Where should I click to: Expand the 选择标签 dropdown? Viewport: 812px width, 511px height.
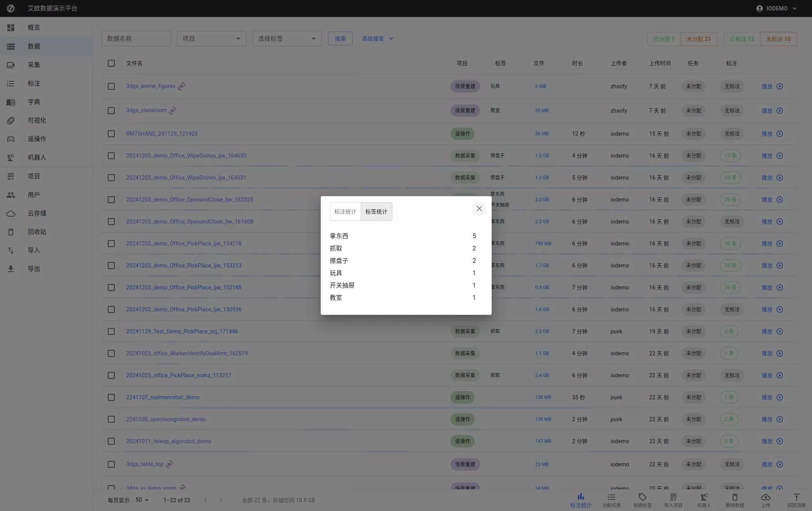pos(287,39)
